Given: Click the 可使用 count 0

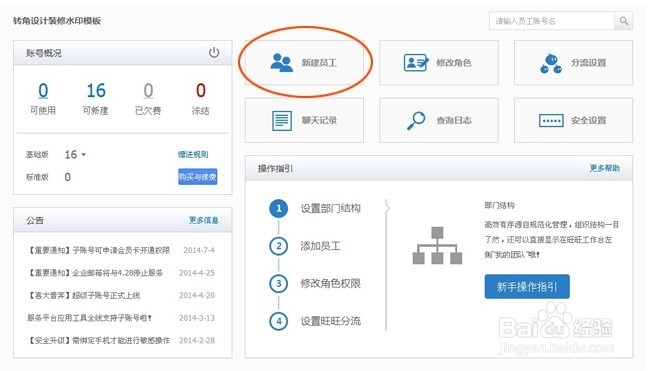Looking at the screenshot, I should (43, 90).
